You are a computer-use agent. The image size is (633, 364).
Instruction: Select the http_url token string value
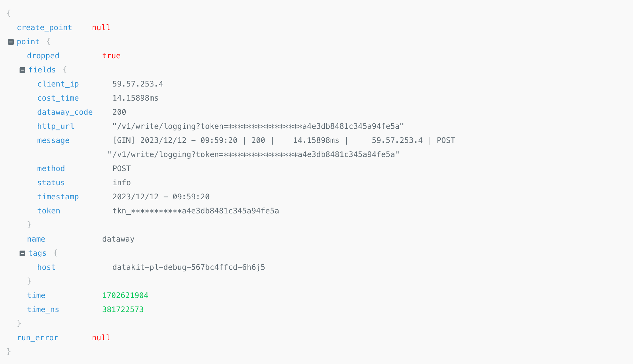[x=258, y=126]
